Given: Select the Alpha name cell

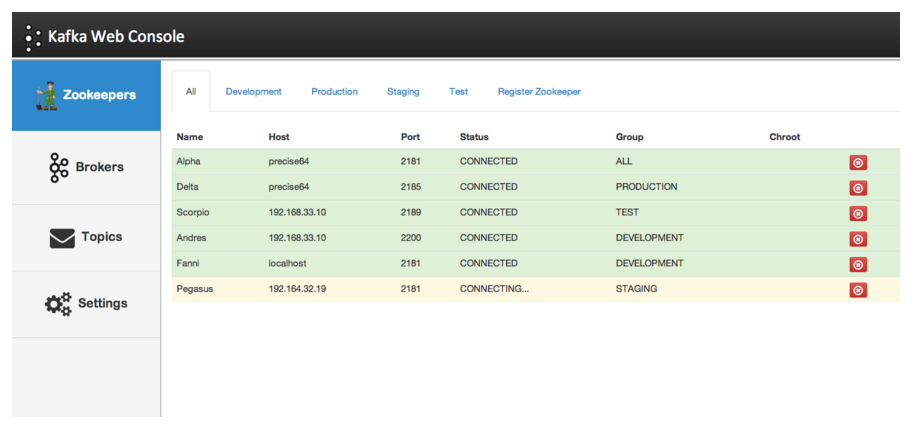Looking at the screenshot, I should (189, 162).
